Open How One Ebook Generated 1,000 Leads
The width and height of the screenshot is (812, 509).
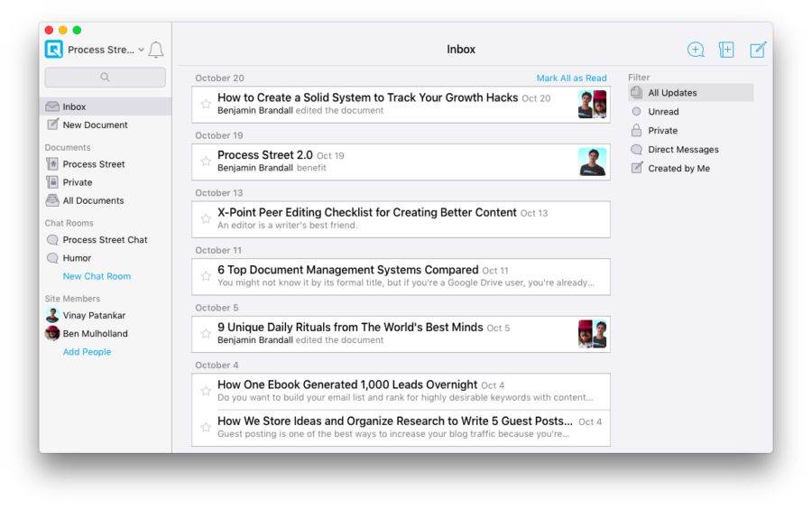pos(401,392)
